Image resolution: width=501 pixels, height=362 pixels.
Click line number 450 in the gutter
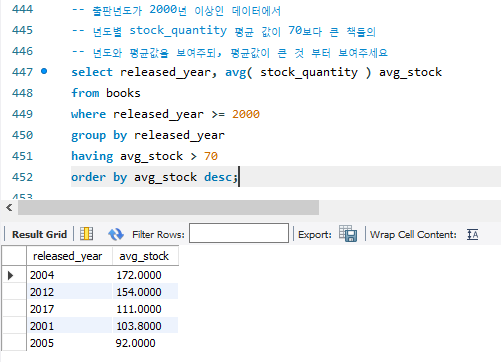(x=22, y=135)
